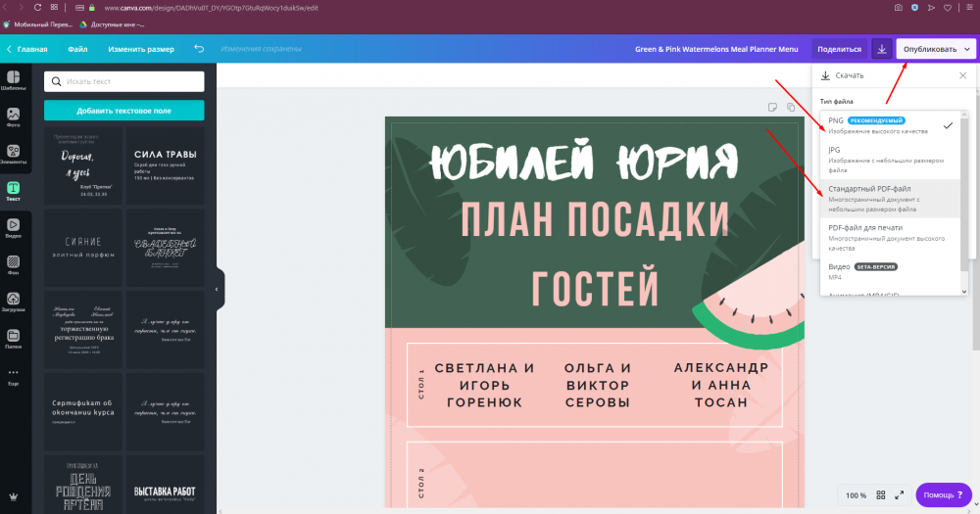Open the Mobile Translator bookmark
Viewport: 980px width, 514px height.
[x=37, y=24]
